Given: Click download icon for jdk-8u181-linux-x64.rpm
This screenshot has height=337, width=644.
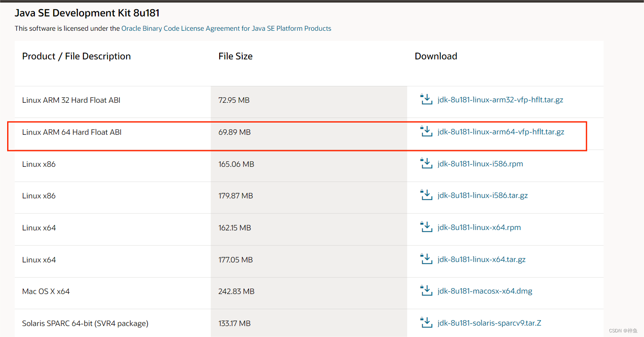Looking at the screenshot, I should (427, 227).
